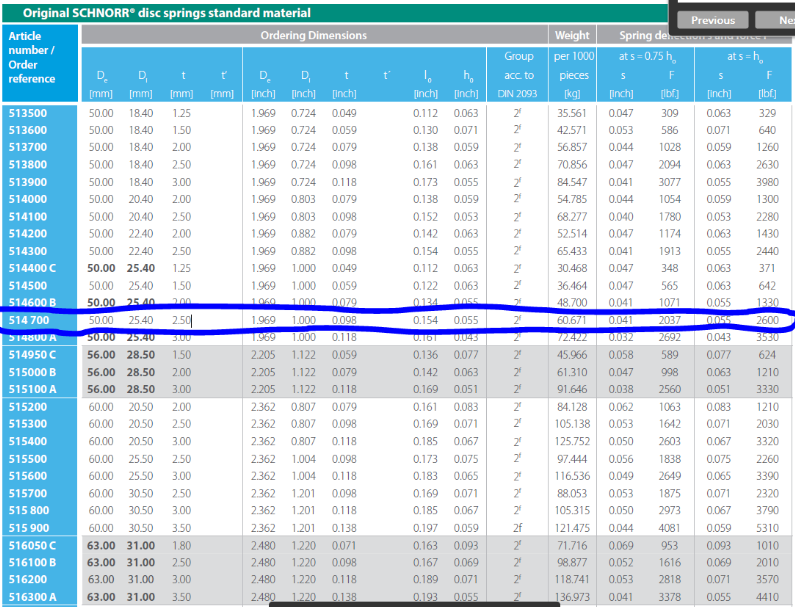This screenshot has height=607, width=795.
Task: Click weight value 45.966
Action: click(572, 355)
